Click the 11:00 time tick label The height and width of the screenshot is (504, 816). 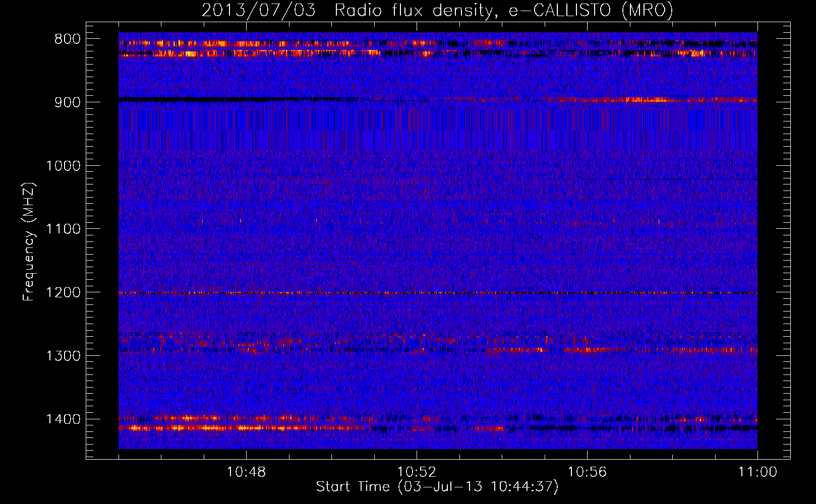(757, 472)
